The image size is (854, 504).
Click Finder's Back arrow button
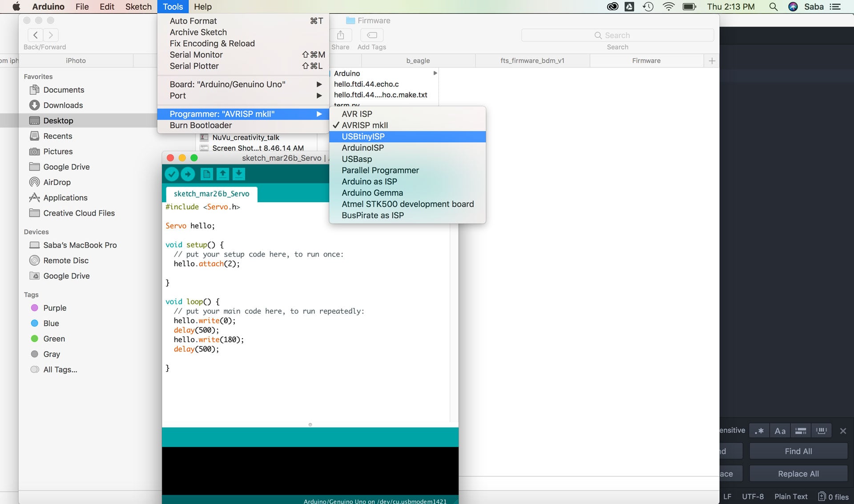[36, 35]
